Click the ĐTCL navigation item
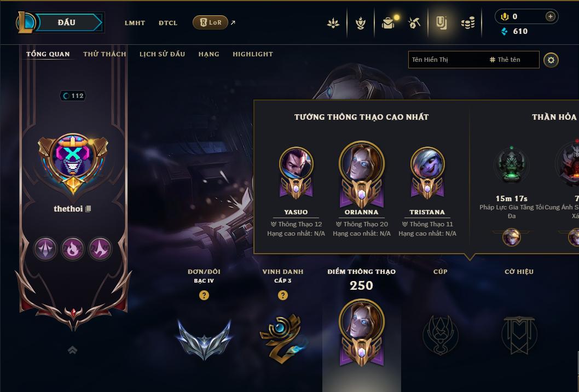 (168, 23)
